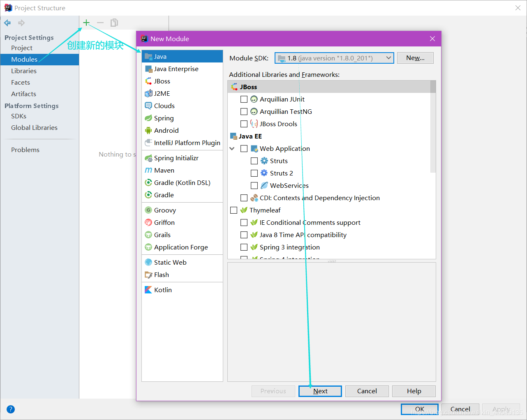Select the Gradle (Kotlin DSL) icon

(148, 182)
